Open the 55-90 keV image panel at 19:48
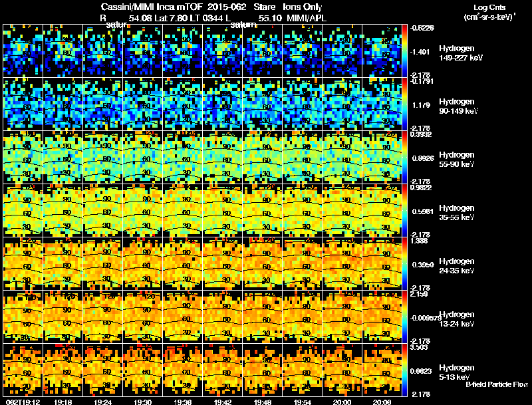This screenshot has height=405, width=532. (262, 158)
